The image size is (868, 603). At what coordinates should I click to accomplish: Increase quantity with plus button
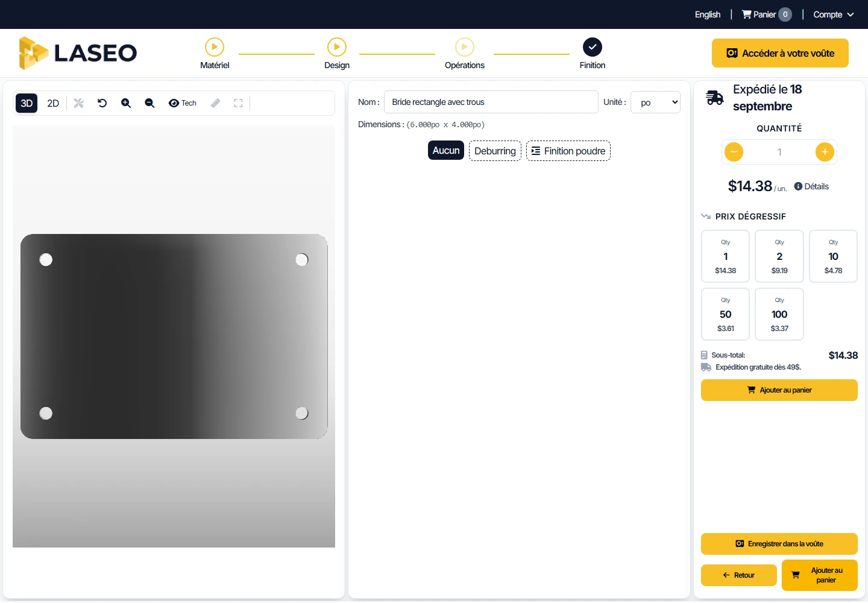tap(825, 152)
